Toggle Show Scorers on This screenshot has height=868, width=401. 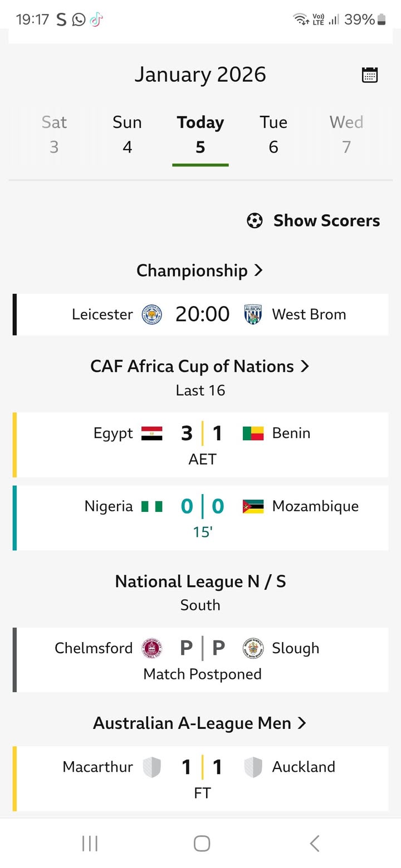[x=326, y=221]
